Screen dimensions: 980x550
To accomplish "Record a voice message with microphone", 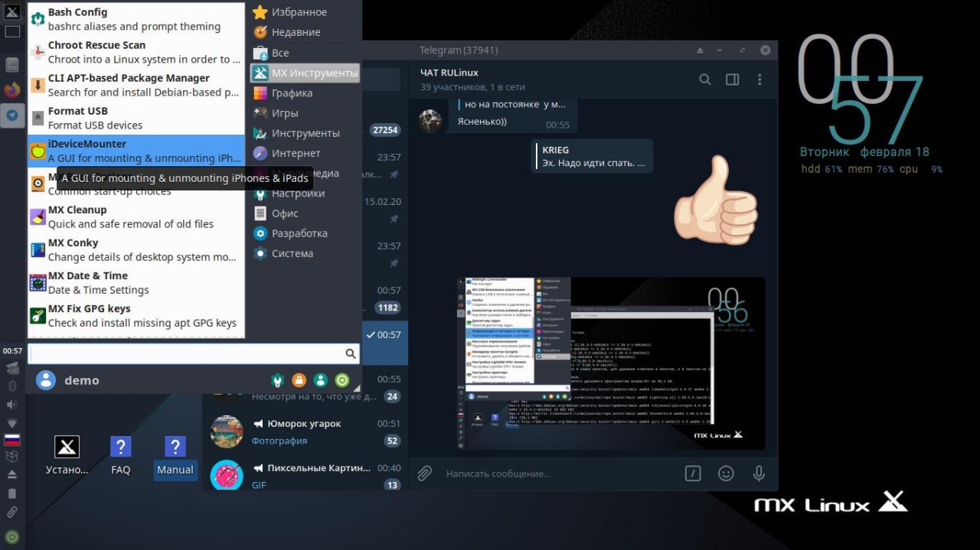I will click(x=759, y=474).
